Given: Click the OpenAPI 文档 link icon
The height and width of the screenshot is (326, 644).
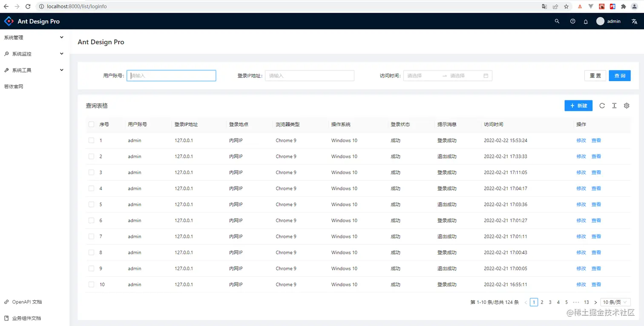Looking at the screenshot, I should (x=6, y=302).
